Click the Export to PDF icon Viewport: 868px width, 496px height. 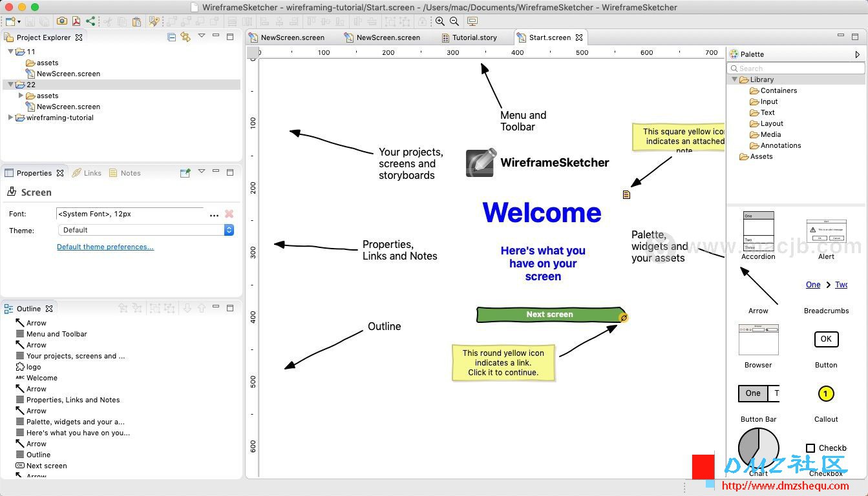point(76,21)
